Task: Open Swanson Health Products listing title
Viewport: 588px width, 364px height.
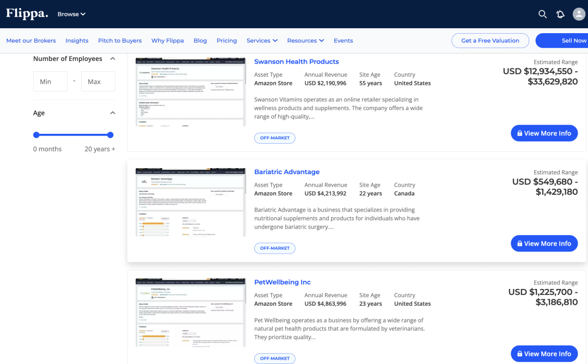Action: click(296, 61)
